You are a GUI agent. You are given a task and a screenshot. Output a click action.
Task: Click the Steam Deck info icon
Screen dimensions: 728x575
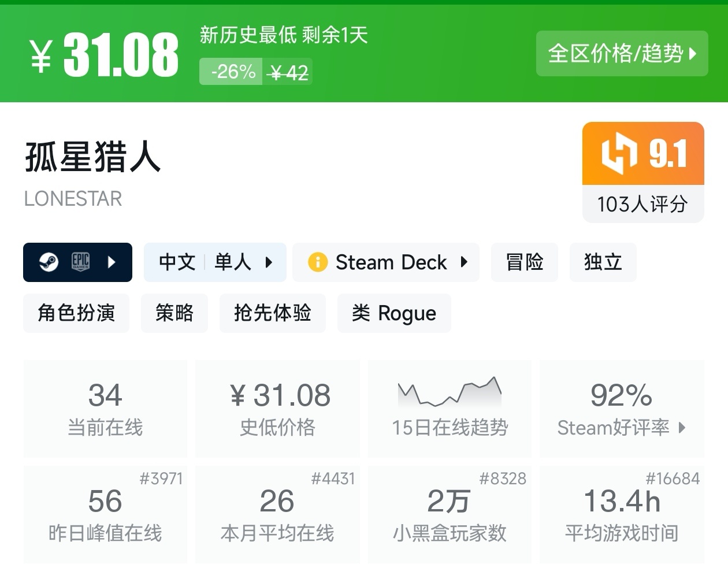318,262
